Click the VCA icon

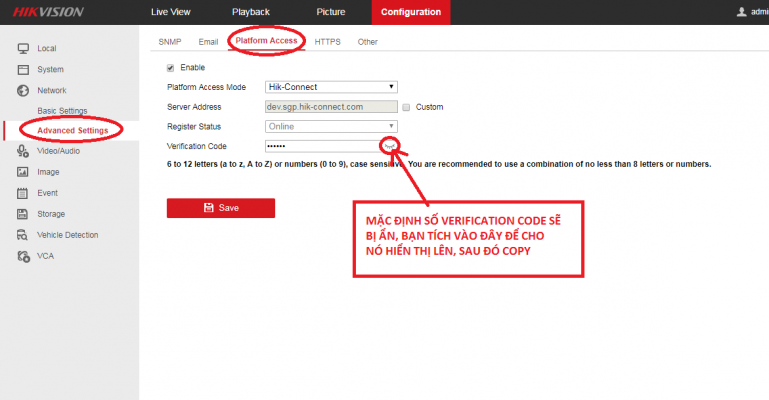click(x=23, y=256)
